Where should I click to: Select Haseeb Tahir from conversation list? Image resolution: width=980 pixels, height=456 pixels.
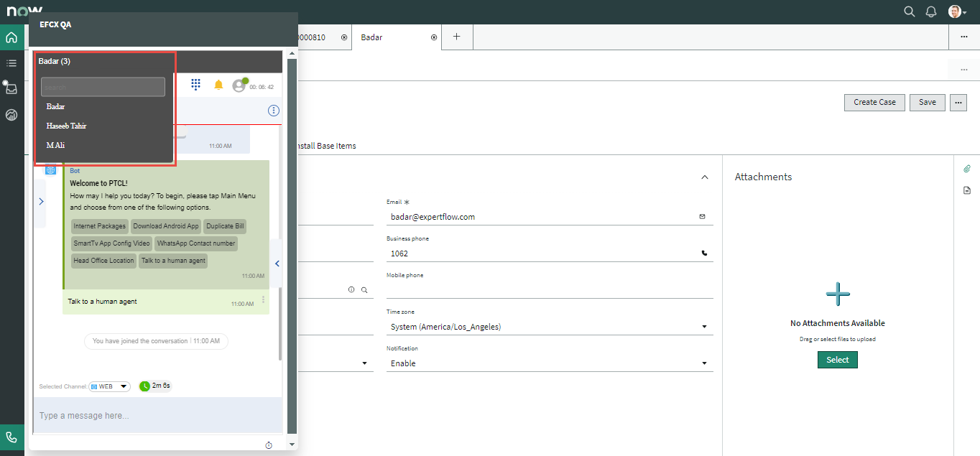pos(67,126)
